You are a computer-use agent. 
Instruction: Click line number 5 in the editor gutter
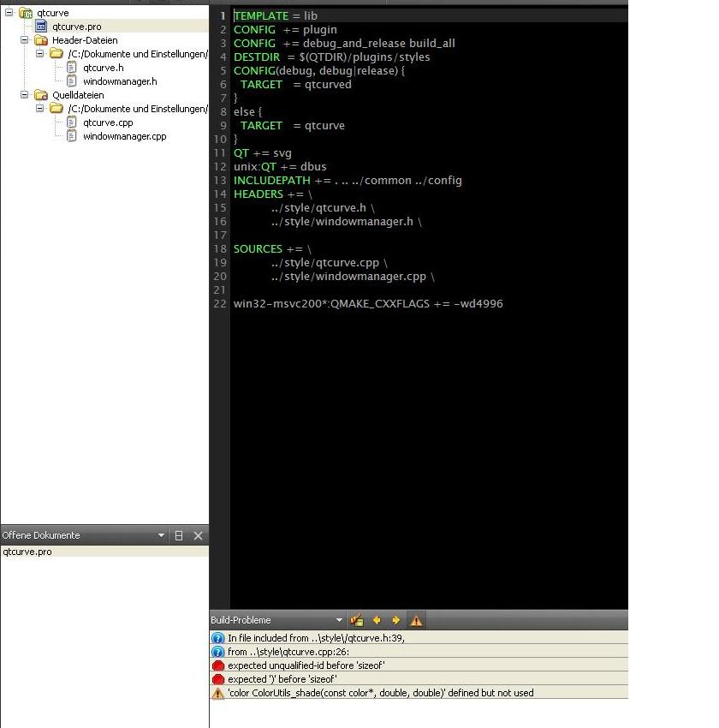223,71
